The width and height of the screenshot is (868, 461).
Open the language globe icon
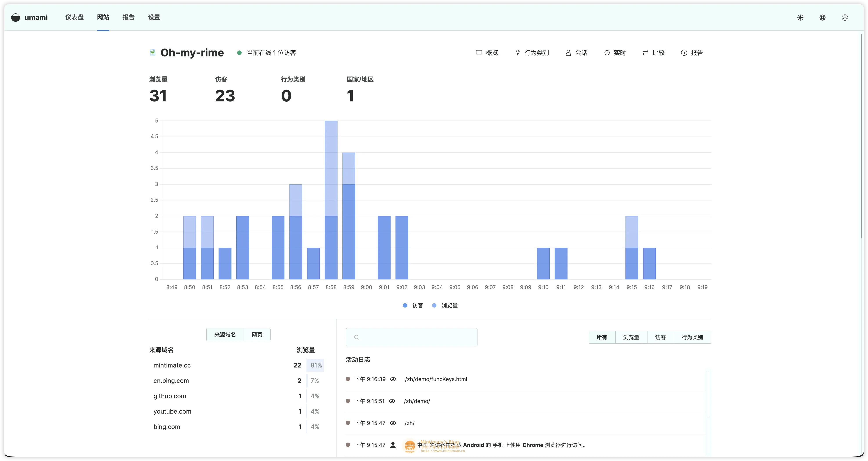823,18
